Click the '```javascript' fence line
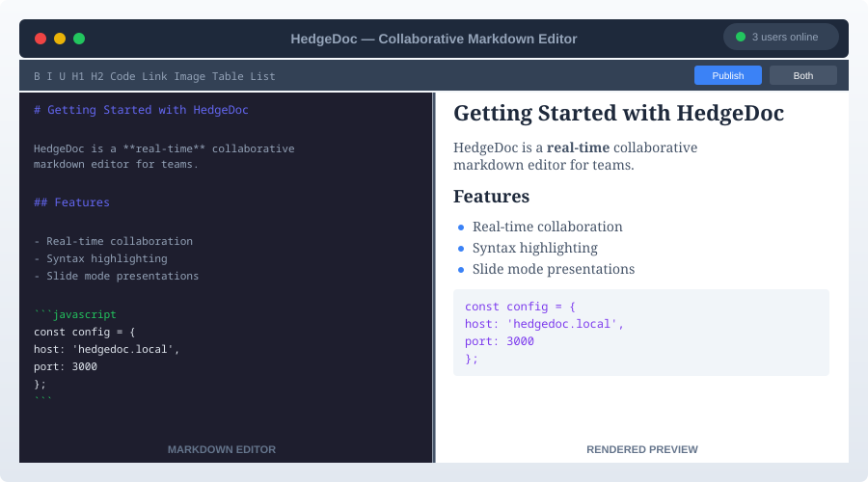Screen dimensions: 868x482 coord(74,314)
